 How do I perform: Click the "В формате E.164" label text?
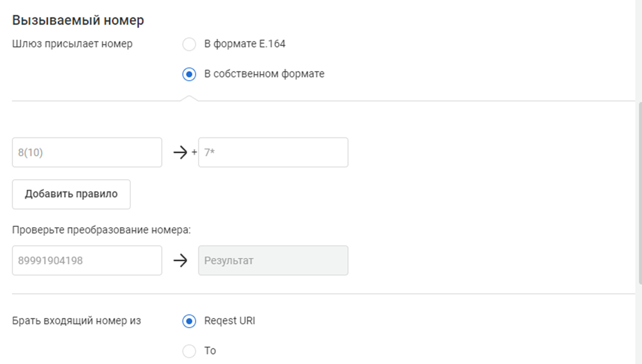pos(245,44)
